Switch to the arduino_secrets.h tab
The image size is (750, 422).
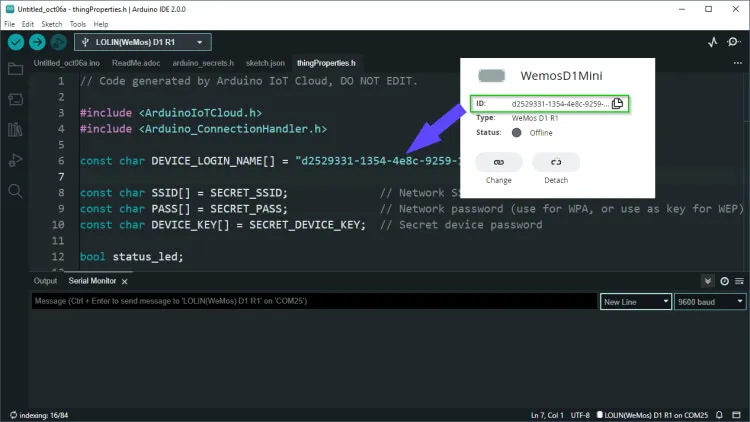202,63
